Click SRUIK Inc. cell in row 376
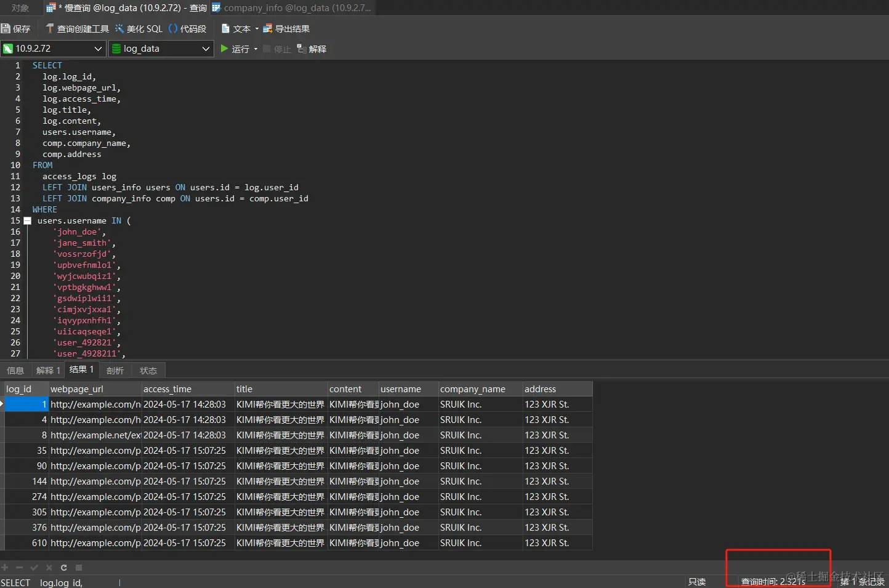Image resolution: width=889 pixels, height=588 pixels. (x=481, y=528)
